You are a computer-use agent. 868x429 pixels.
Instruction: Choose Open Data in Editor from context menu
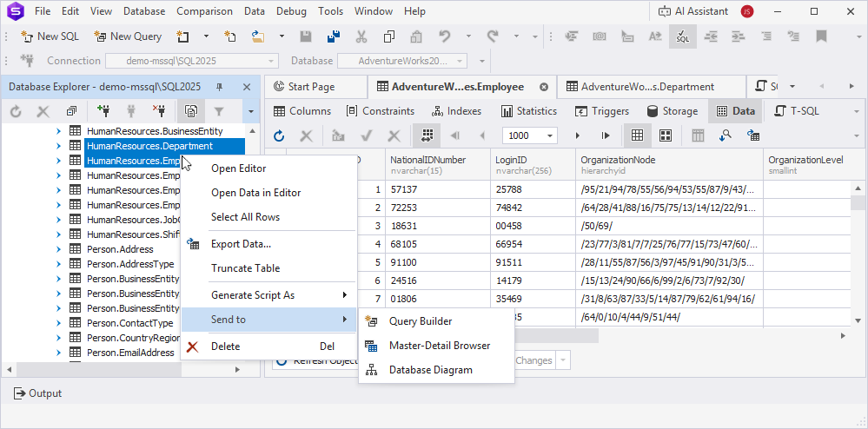(x=268, y=193)
